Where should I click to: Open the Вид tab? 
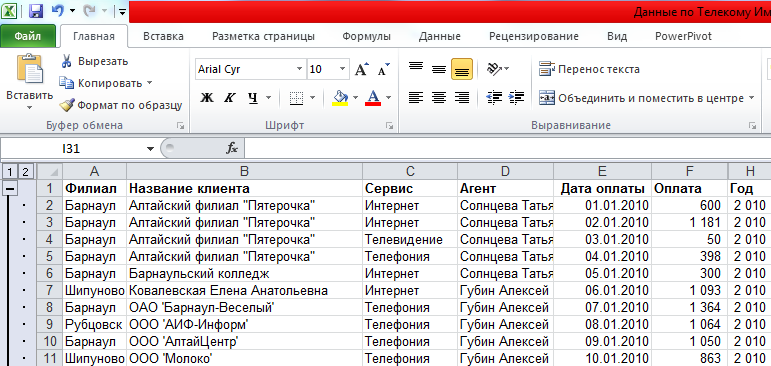coord(617,36)
